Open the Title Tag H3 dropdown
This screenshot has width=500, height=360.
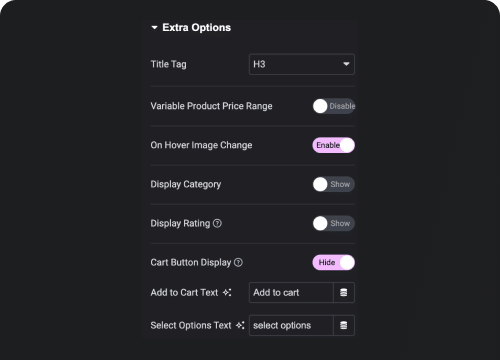pyautogui.click(x=302, y=64)
